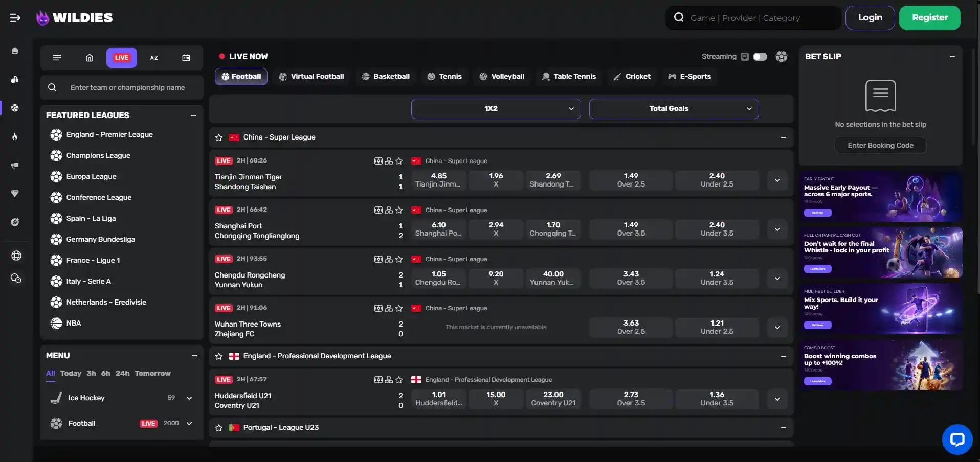The image size is (980, 462).
Task: Click the search magnifier in the top bar
Action: click(679, 17)
